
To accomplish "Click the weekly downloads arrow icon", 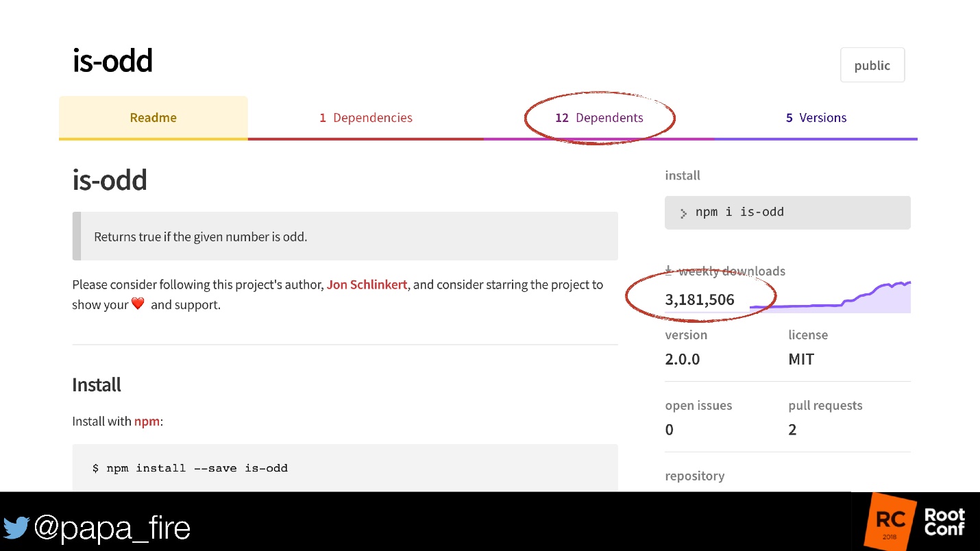I will coord(669,271).
